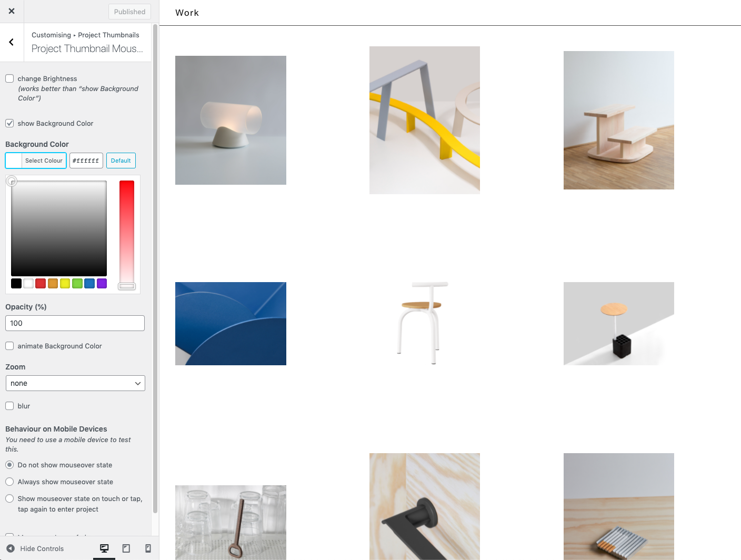Uncheck show Background Color option

coord(9,123)
